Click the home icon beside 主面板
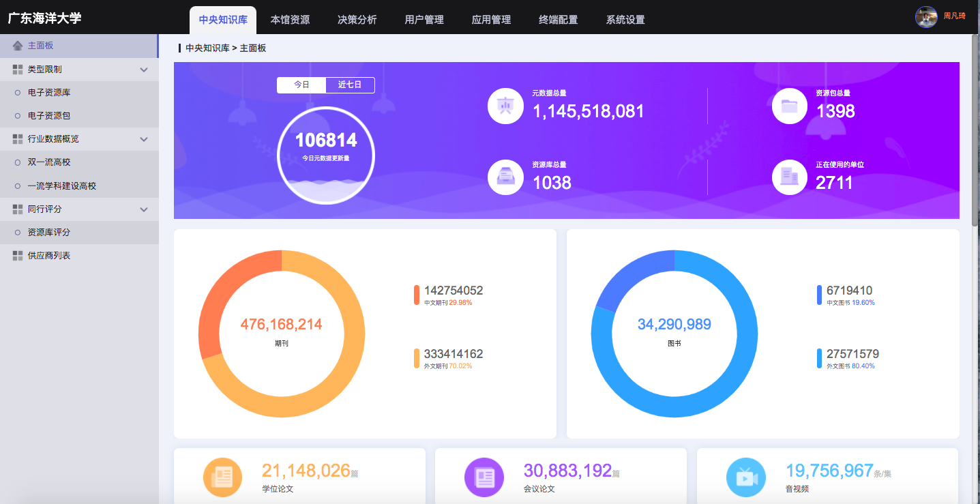This screenshot has width=980, height=504. (18, 46)
